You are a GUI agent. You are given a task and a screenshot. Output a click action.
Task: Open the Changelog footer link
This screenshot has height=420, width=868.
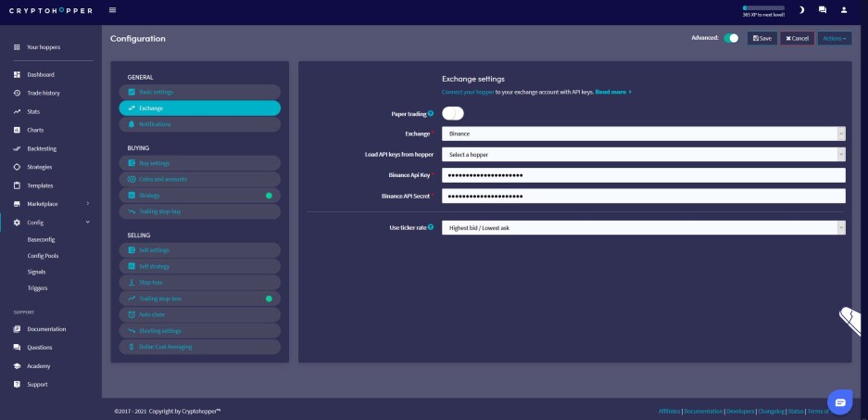point(771,412)
